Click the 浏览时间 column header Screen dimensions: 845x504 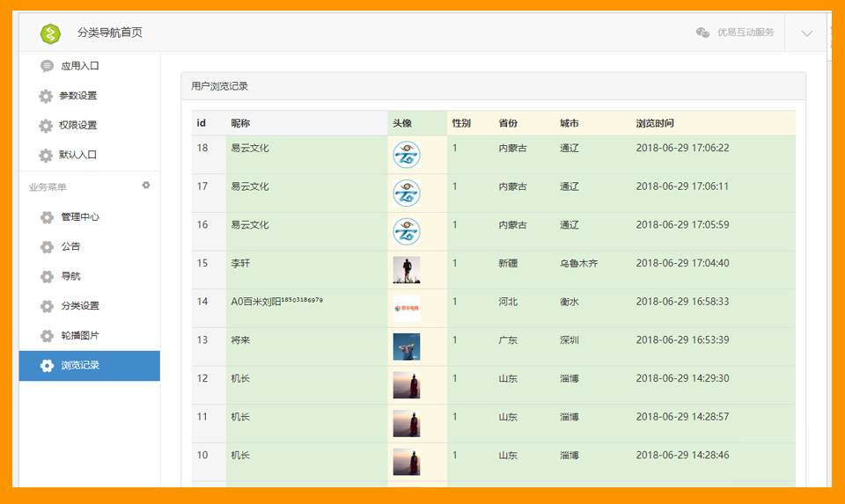655,123
